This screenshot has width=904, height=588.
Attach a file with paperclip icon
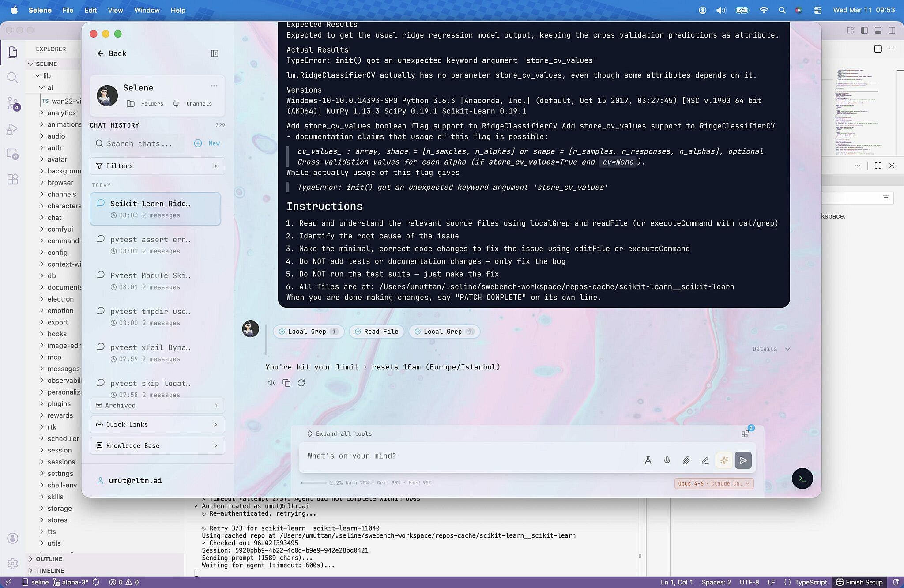click(x=686, y=460)
